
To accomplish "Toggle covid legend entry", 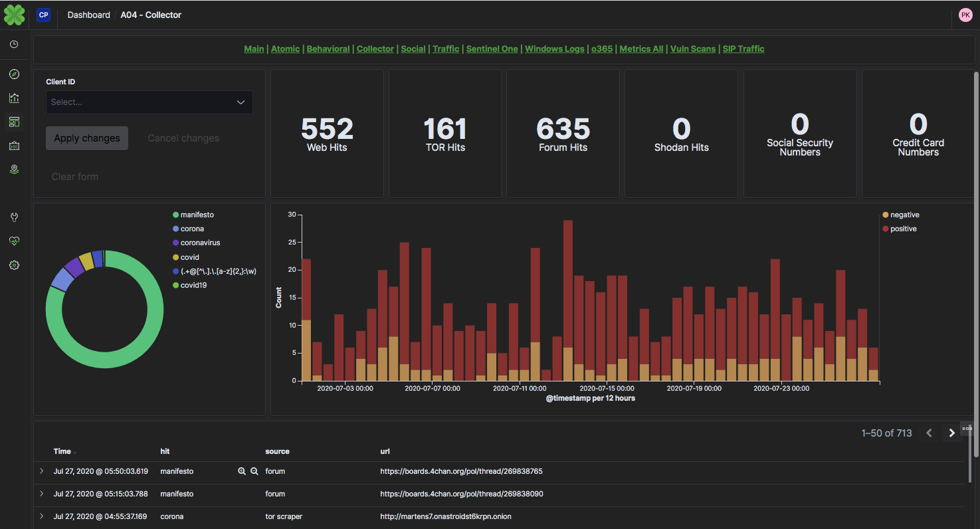I will (186, 257).
